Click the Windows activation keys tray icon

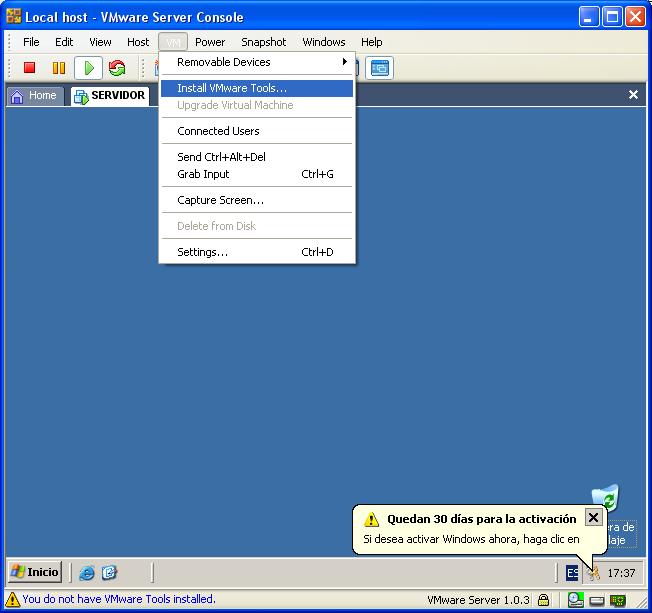[x=593, y=573]
